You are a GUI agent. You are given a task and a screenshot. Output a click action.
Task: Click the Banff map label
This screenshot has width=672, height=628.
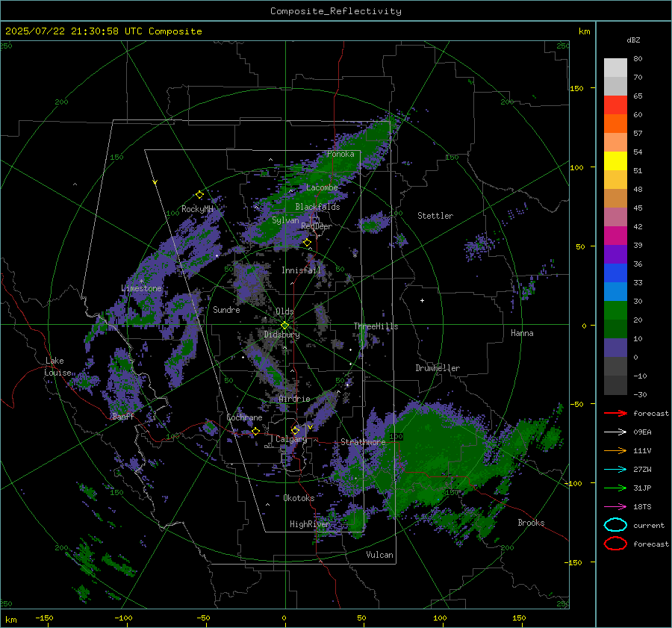[123, 416]
